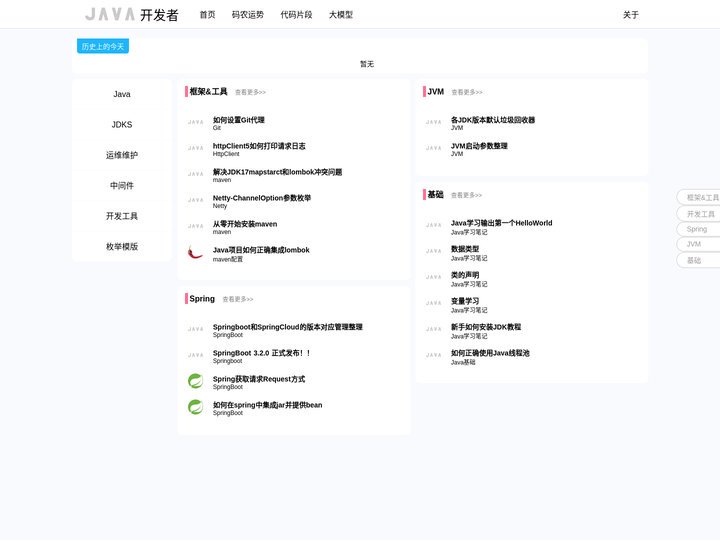This screenshot has width=720, height=540.
Task: Click the Git tag under 如何设置Git代理
Action: (x=217, y=128)
